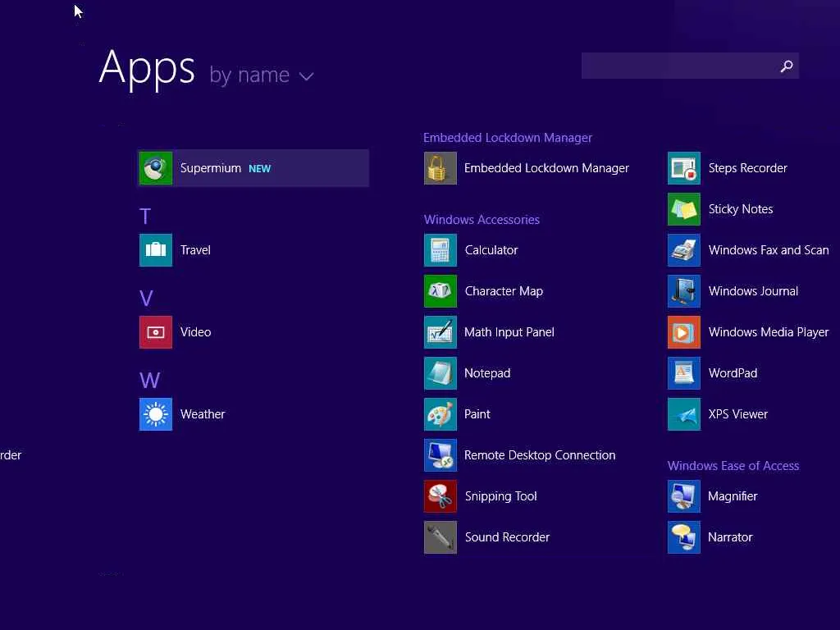The image size is (840, 630).
Task: Click the 'Sound Recorder' label text
Action: [x=507, y=537]
